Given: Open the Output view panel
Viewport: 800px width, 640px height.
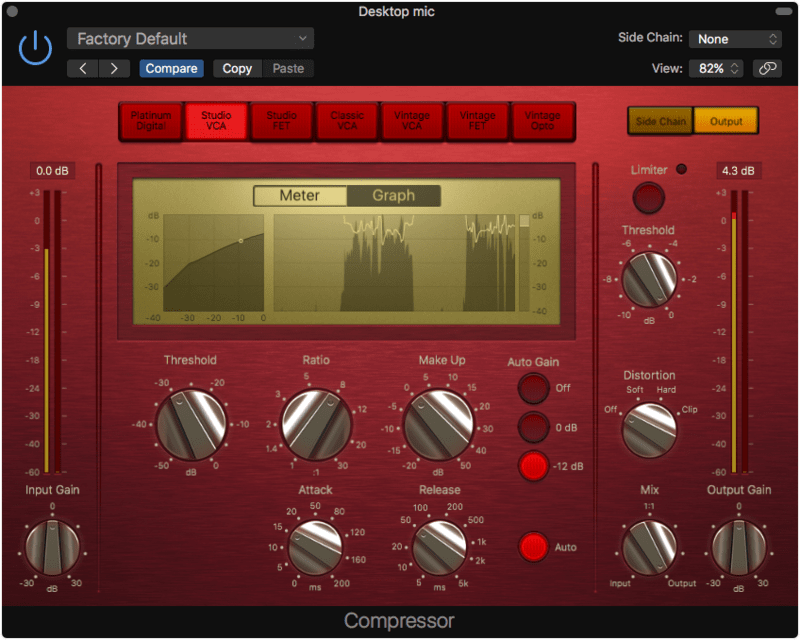Looking at the screenshot, I should coord(727,120).
